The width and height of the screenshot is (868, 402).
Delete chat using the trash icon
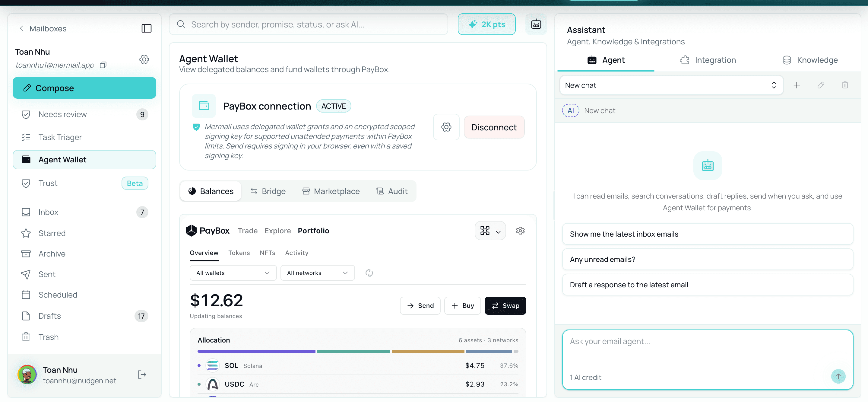[845, 85]
